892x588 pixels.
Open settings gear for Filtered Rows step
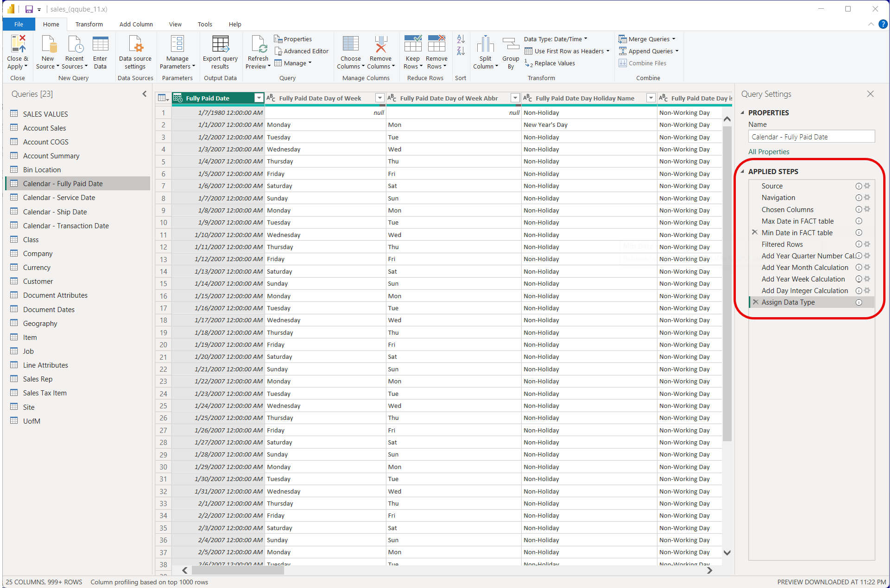point(867,244)
